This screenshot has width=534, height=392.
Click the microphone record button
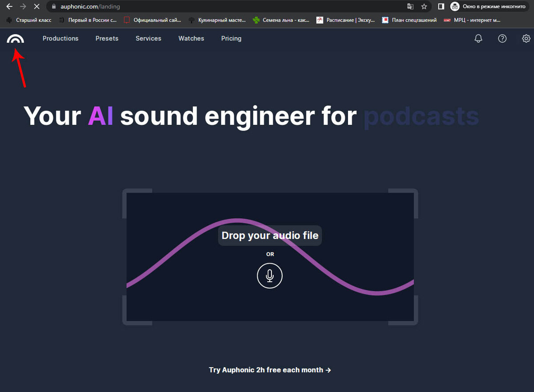270,276
